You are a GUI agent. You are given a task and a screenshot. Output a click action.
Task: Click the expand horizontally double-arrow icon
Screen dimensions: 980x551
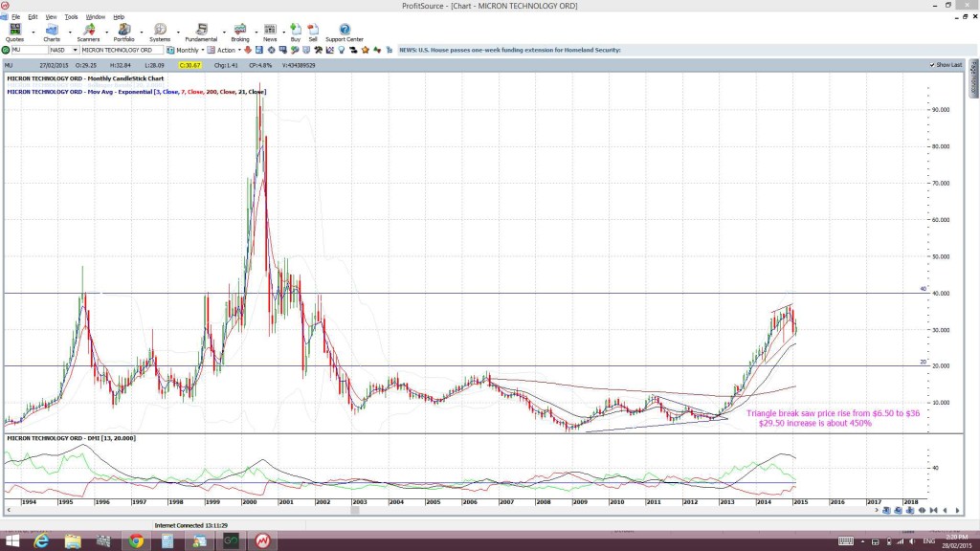pyautogui.click(x=922, y=511)
